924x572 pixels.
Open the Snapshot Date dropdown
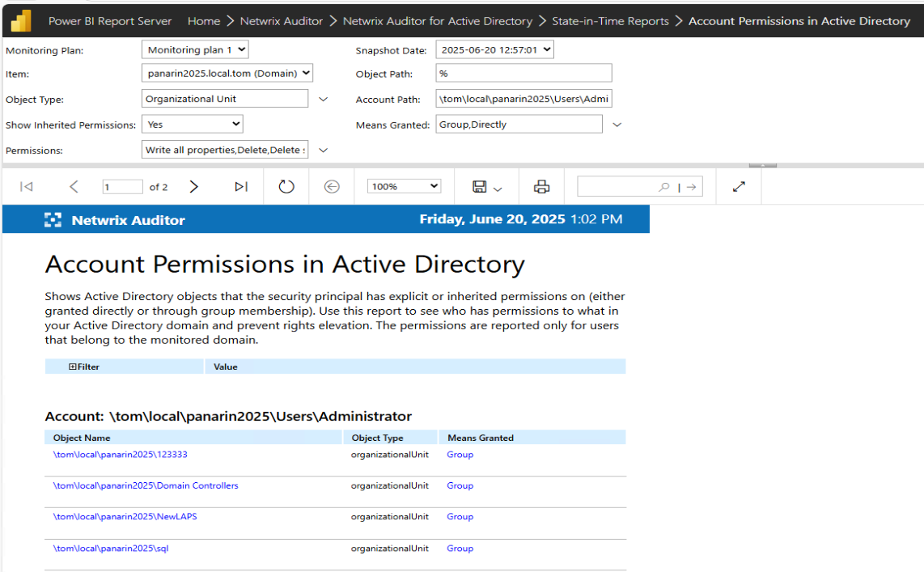(x=494, y=50)
